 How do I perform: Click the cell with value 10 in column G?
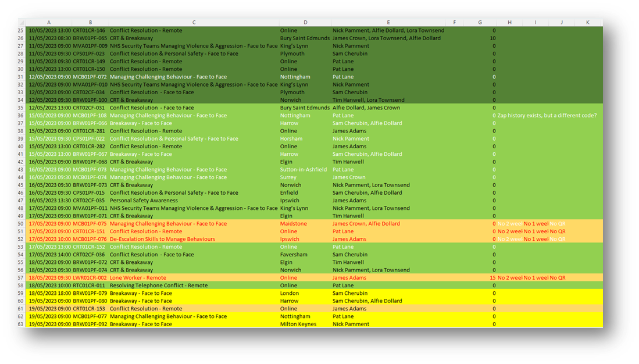point(492,38)
